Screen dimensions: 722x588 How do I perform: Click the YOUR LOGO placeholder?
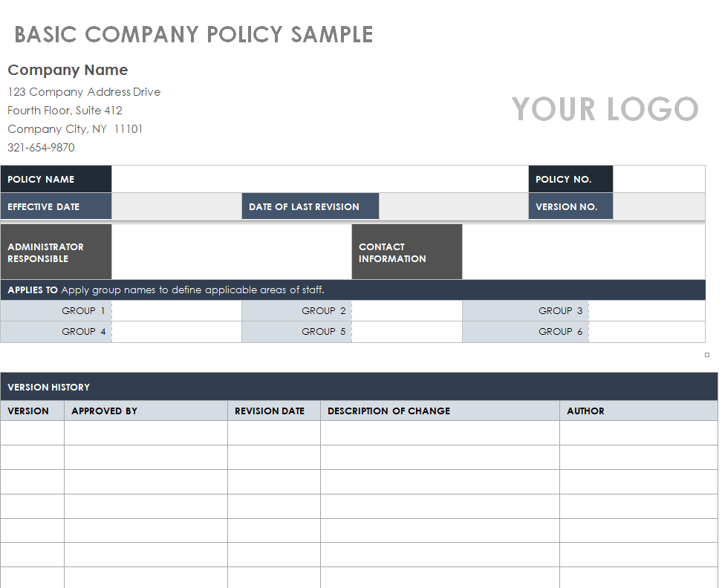point(605,109)
